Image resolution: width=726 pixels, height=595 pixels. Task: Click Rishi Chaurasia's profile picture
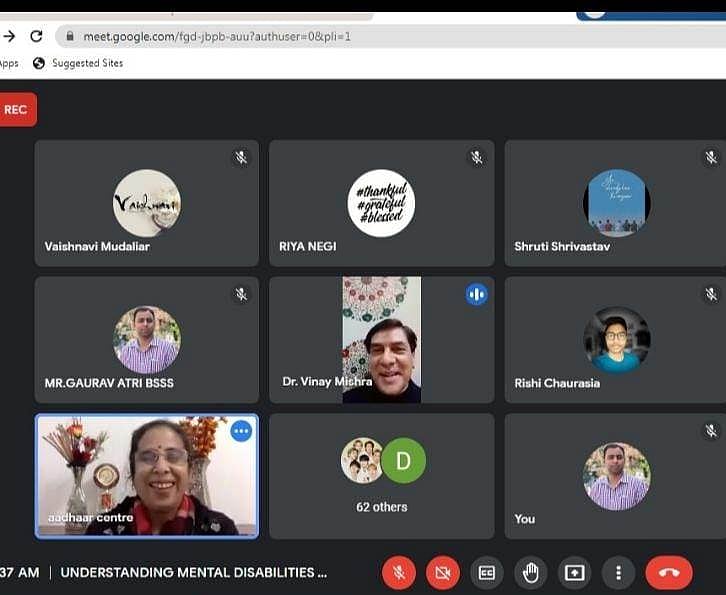point(616,340)
